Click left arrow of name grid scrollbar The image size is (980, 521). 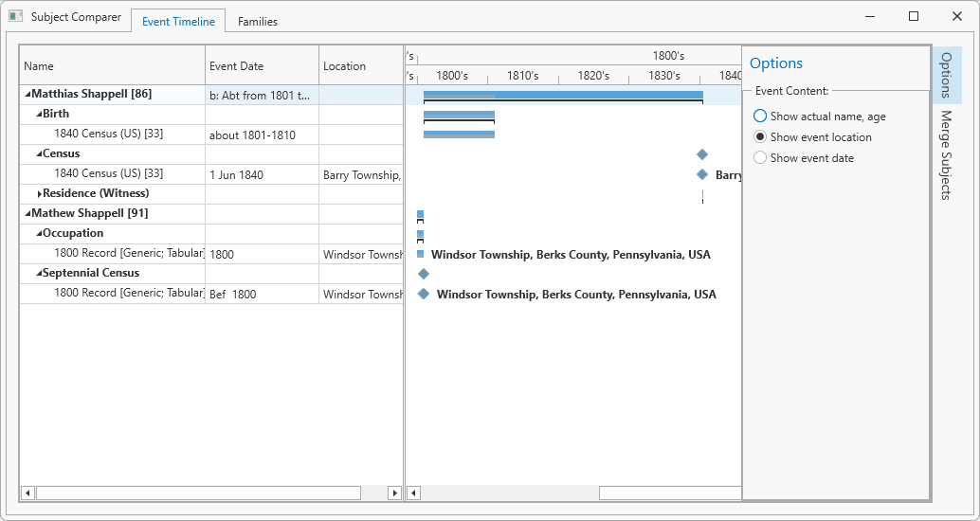27,494
